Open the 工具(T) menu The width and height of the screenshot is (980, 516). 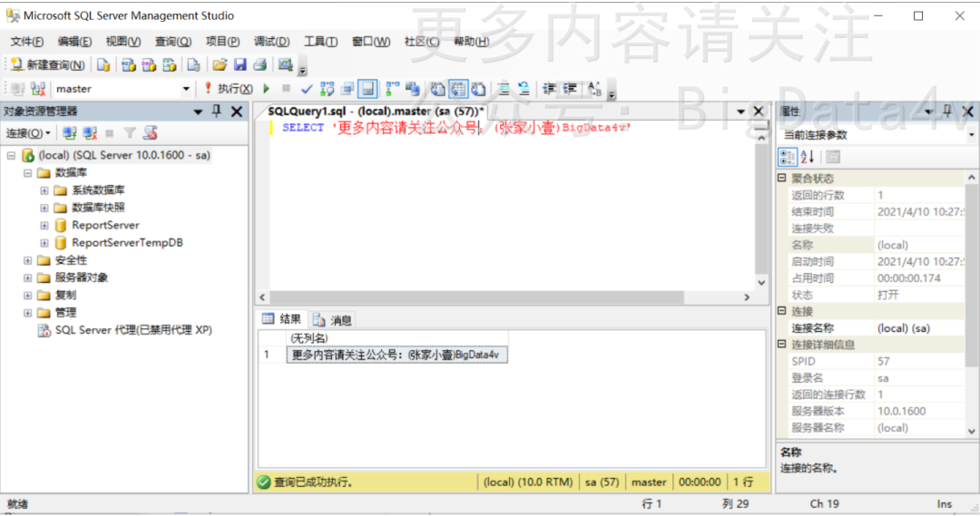point(320,41)
